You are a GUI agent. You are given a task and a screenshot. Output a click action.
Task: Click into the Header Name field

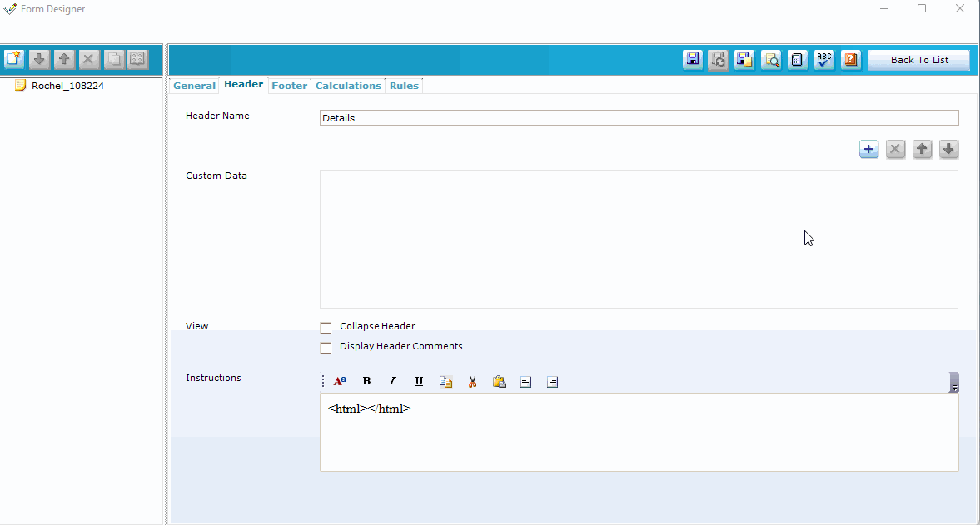click(639, 118)
